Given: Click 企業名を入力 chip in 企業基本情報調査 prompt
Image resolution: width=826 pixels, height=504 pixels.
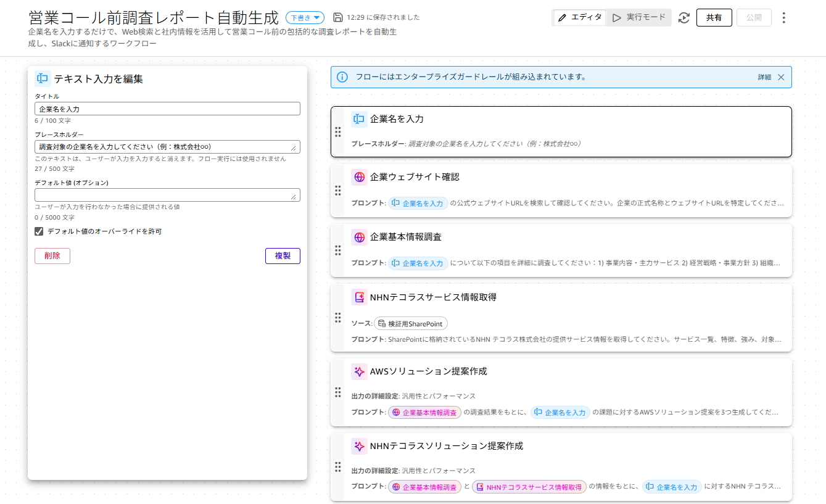Looking at the screenshot, I should point(418,263).
